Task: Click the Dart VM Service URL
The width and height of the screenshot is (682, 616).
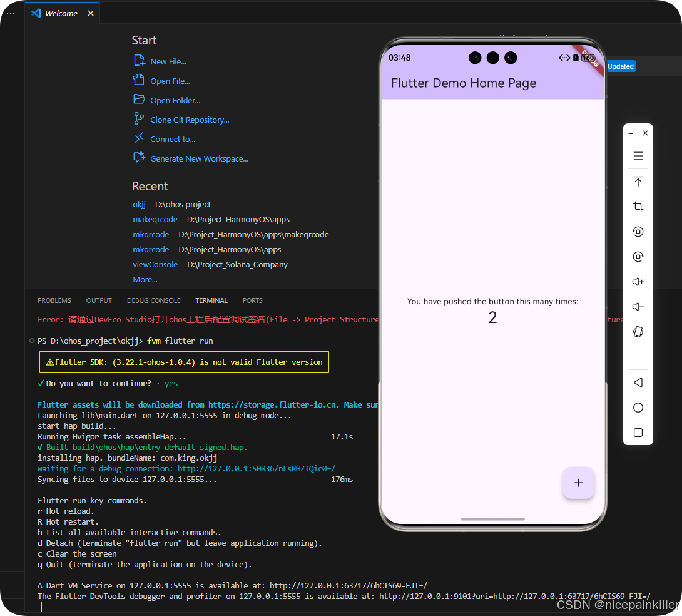Action: click(x=349, y=585)
